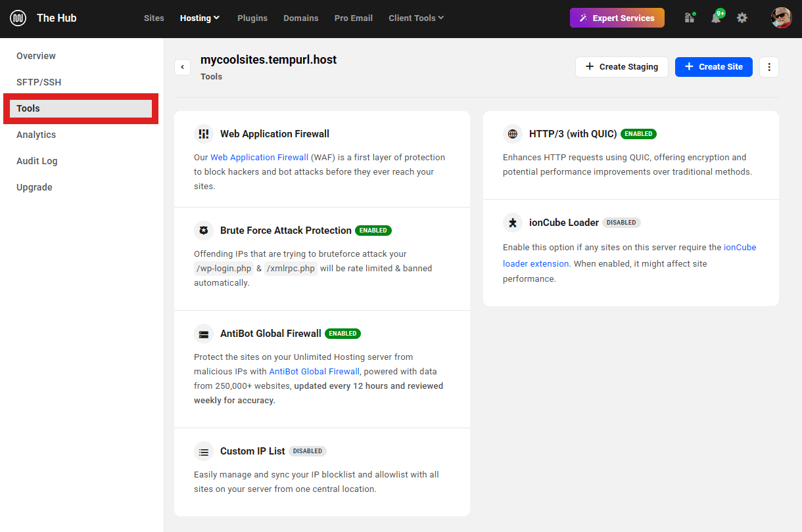Click the Web Application Firewall icon
This screenshot has height=532, width=802.
tap(204, 134)
